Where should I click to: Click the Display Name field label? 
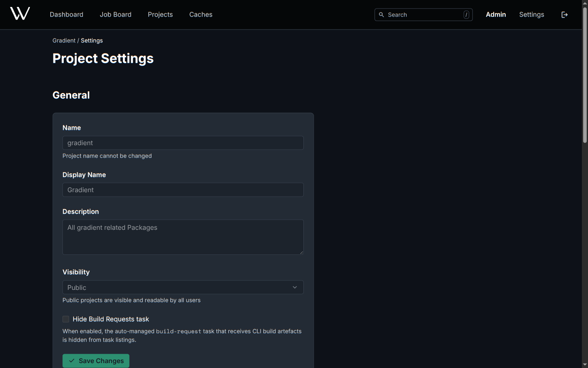(x=84, y=175)
